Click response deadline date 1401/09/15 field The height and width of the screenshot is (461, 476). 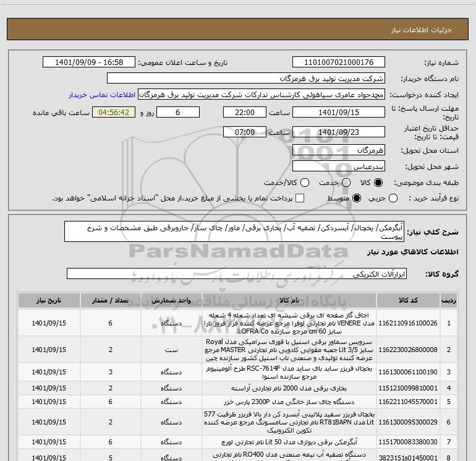[x=339, y=112]
